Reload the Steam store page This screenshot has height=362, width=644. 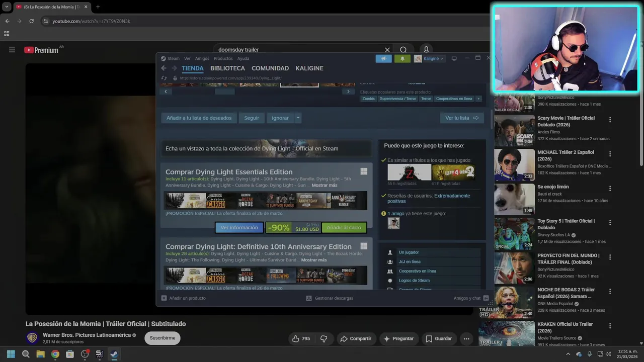(164, 78)
